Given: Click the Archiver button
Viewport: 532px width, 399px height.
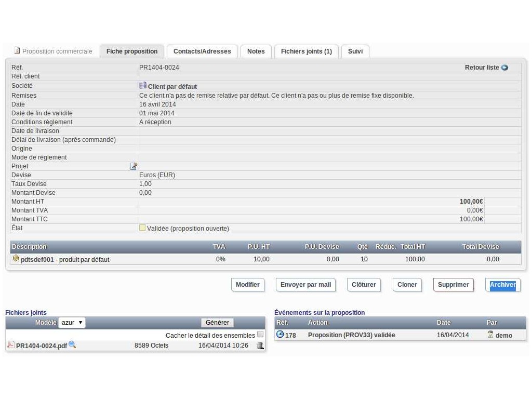Looking at the screenshot, I should 503,285.
